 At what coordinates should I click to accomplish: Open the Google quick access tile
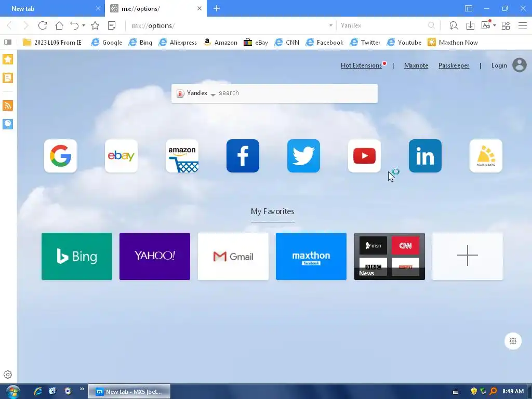tap(60, 156)
